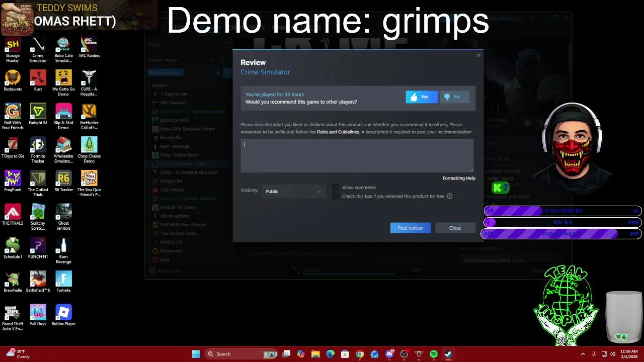Open OBS Studio from the taskbar
Image resolution: width=644 pixels, height=362 pixels.
404,354
